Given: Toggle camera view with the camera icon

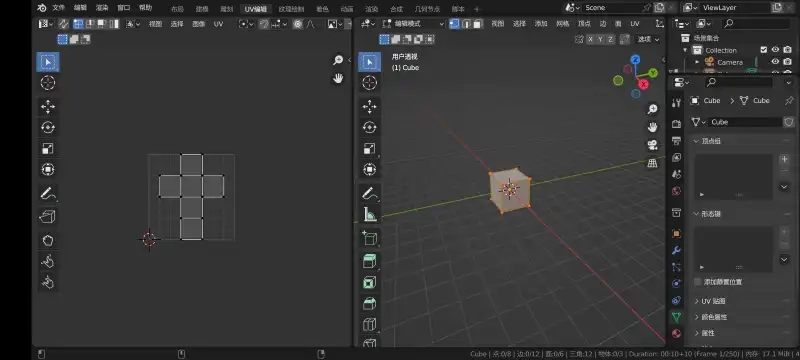Looking at the screenshot, I should tap(653, 145).
